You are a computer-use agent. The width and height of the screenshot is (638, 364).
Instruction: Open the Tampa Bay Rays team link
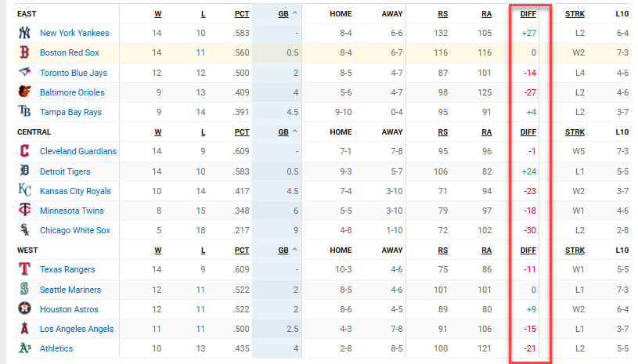[x=73, y=112]
